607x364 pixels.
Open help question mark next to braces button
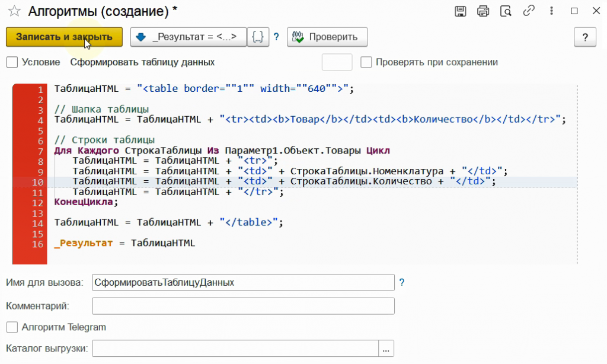pyautogui.click(x=276, y=37)
